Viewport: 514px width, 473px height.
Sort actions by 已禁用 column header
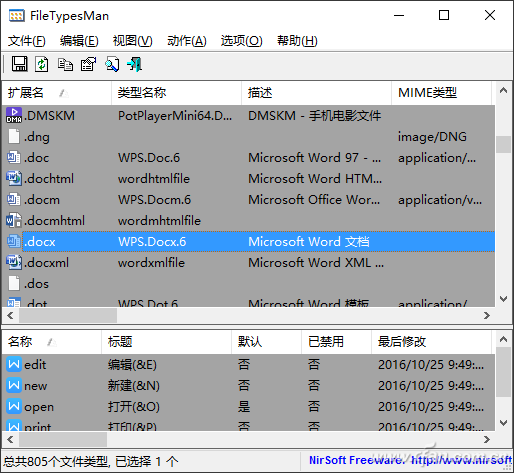pyautogui.click(x=336, y=342)
